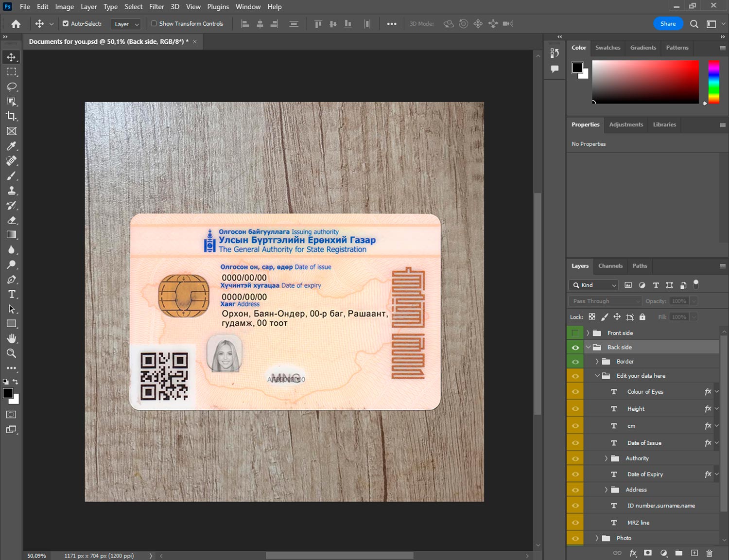Select the Clone Stamp tool
Screen dimensions: 729x560
[11, 191]
